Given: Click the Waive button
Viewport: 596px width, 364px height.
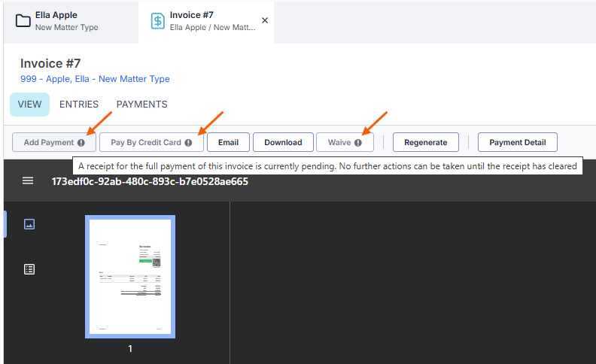Looking at the screenshot, I should 345,142.
